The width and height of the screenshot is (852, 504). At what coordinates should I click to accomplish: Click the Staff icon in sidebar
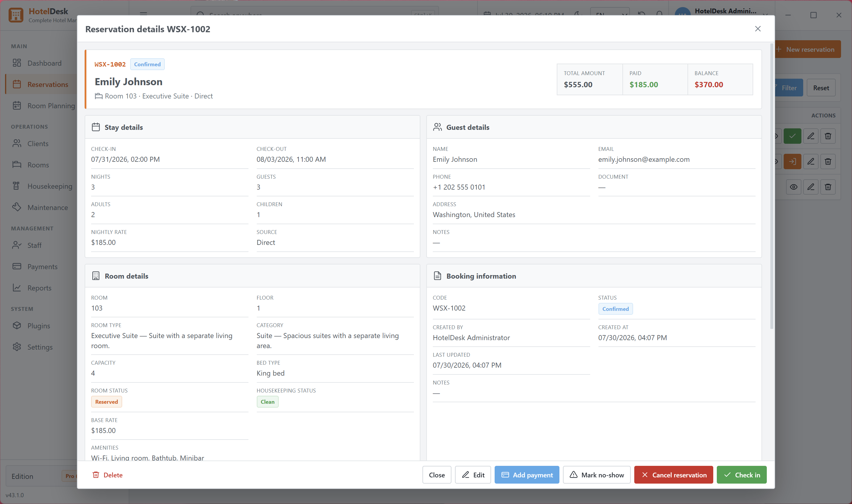[x=17, y=245]
